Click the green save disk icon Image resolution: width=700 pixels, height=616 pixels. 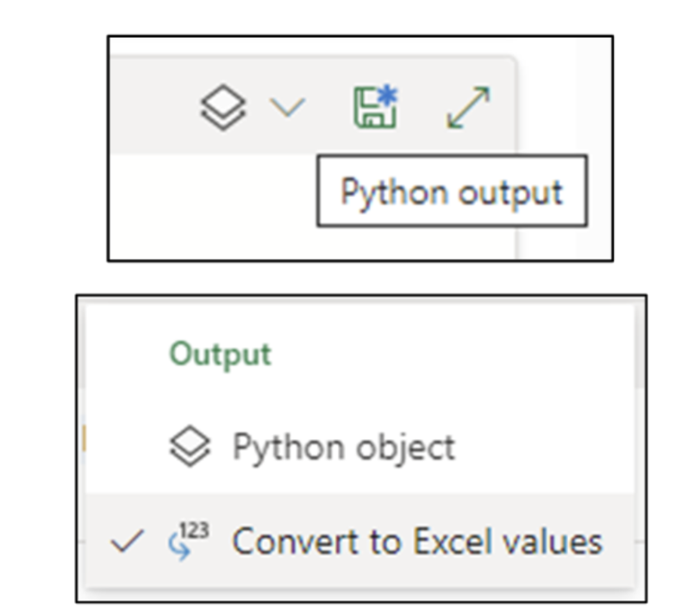click(376, 108)
